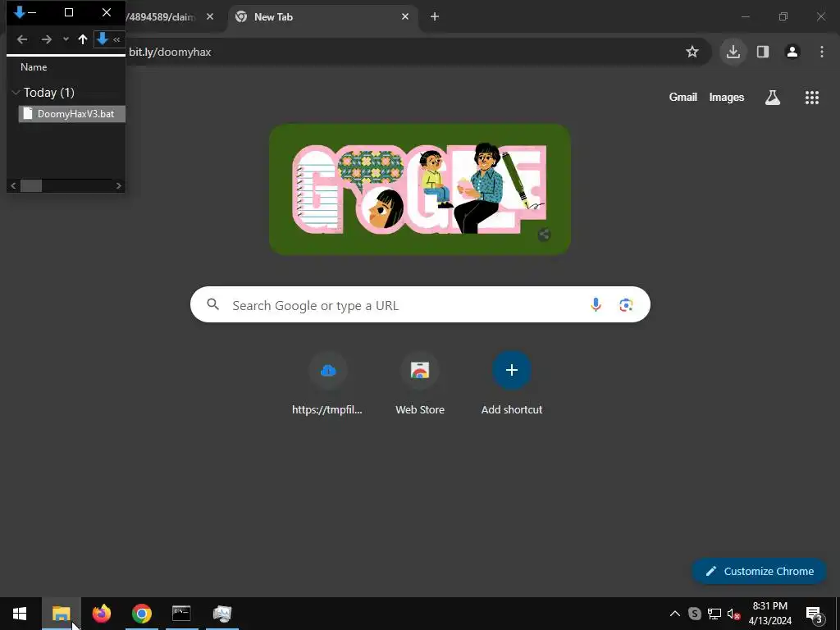Go back in File Explorer
The height and width of the screenshot is (630, 840).
coord(22,39)
